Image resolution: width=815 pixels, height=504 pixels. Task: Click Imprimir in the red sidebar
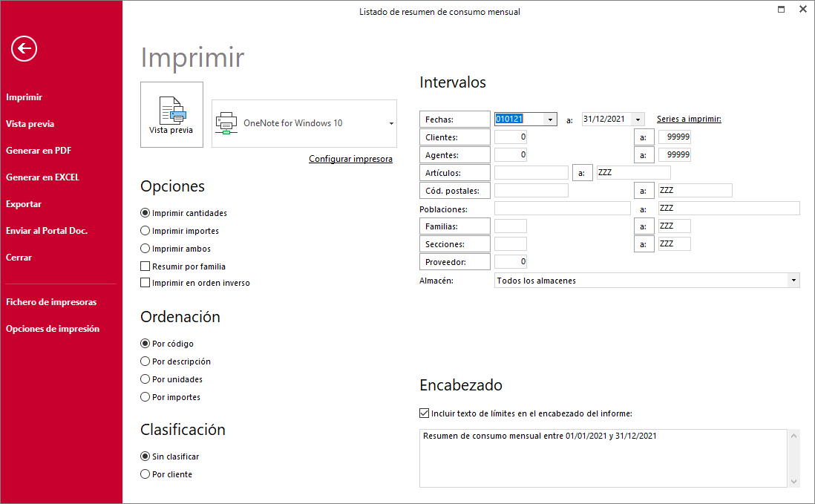pyautogui.click(x=24, y=97)
